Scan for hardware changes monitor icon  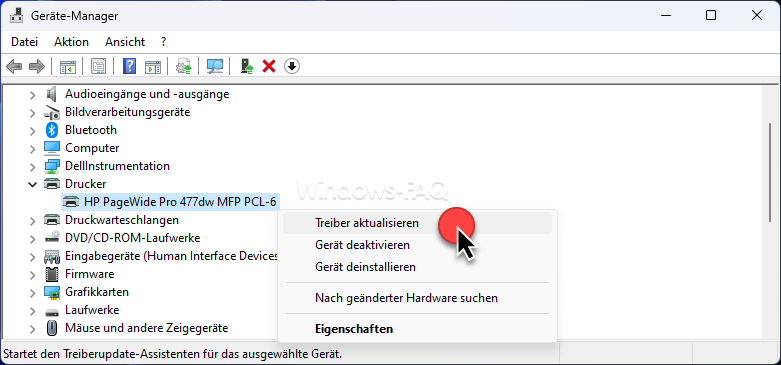tap(215, 66)
